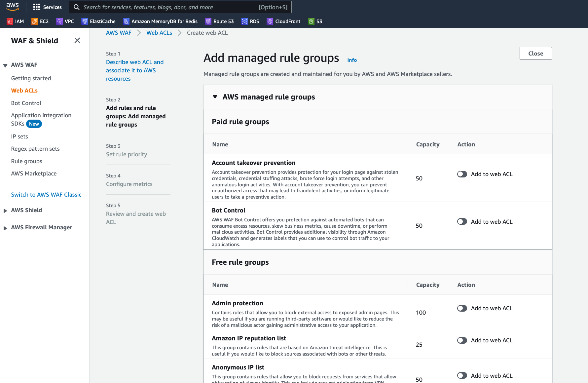Click the Admin protection rule group name
Image resolution: width=588 pixels, height=383 pixels.
tap(238, 303)
